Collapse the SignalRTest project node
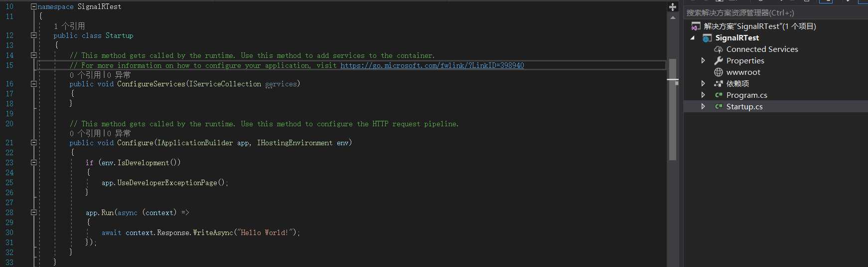The width and height of the screenshot is (868, 267). coord(693,38)
